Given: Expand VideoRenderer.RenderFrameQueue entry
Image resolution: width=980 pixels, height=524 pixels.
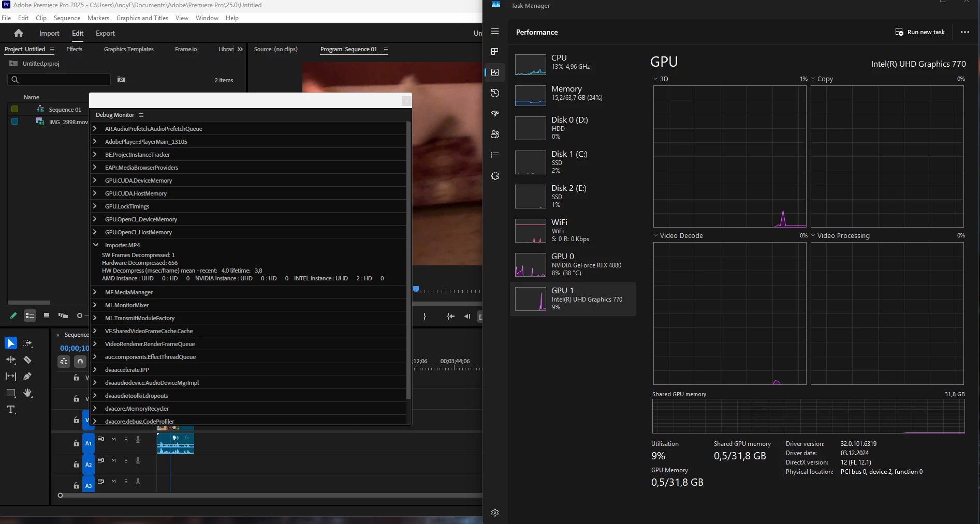Looking at the screenshot, I should [x=95, y=343].
